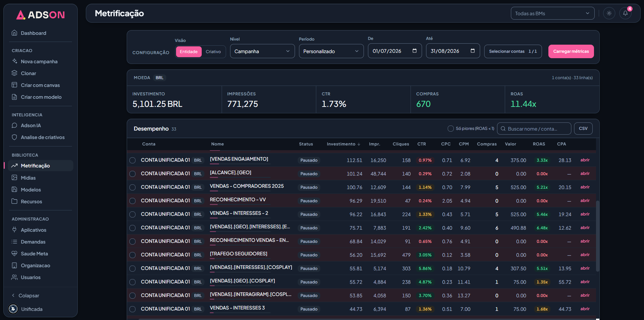Open Unificada account at sidebar bottom
The height and width of the screenshot is (320, 644).
click(26, 309)
